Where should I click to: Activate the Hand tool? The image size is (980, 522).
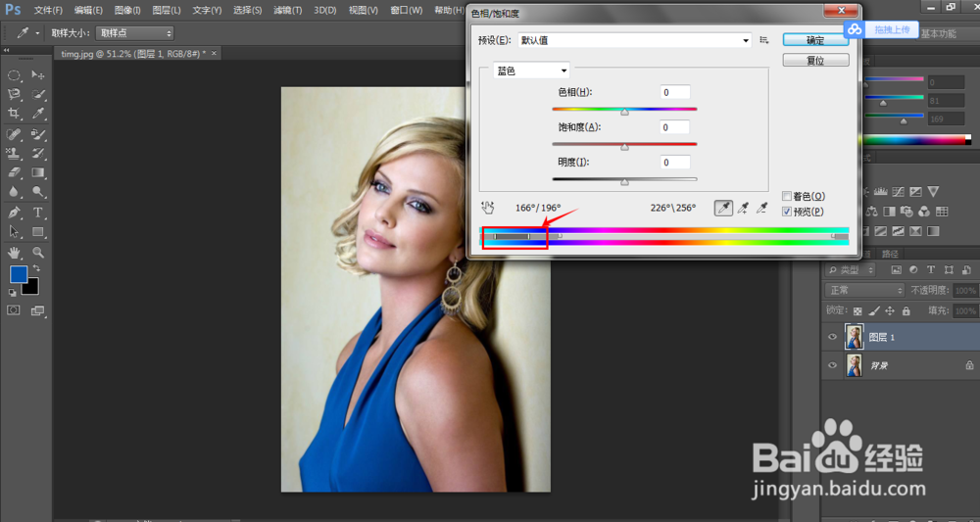pyautogui.click(x=14, y=253)
